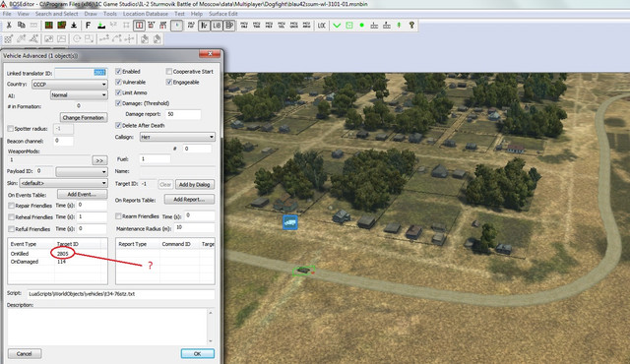This screenshot has width=630, height=364.
Task: Toggle the Engageable checkbox
Action: tap(169, 82)
